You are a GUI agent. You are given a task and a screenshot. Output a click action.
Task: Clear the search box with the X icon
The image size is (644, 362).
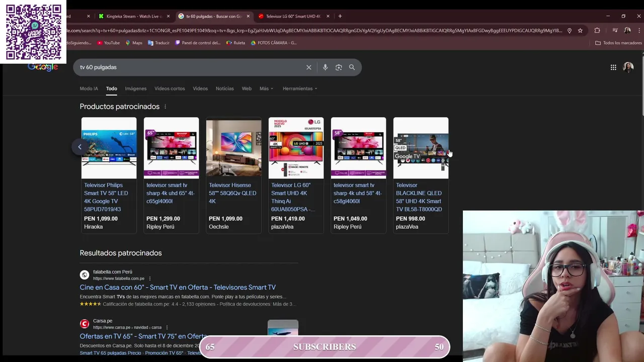[309, 67]
